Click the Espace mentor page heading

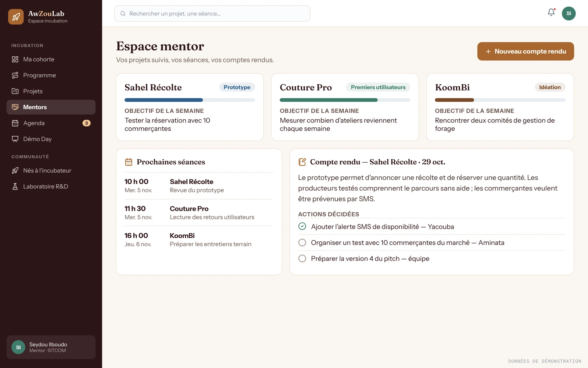[x=160, y=46]
